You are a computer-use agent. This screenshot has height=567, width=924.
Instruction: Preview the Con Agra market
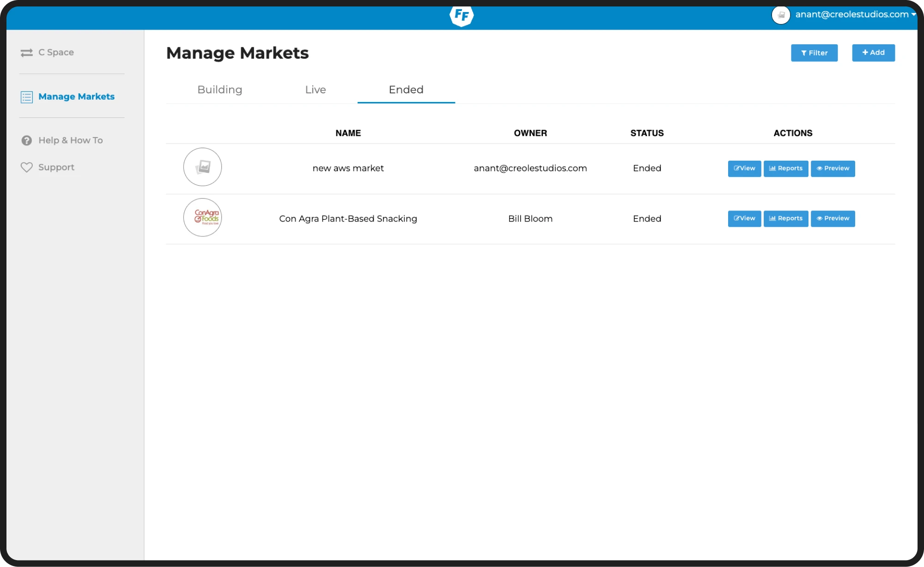[833, 219]
